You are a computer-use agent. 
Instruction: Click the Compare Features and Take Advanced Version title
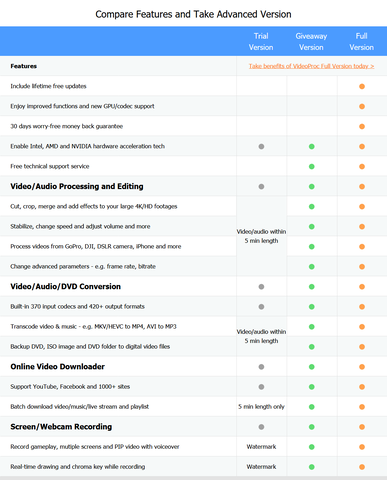tap(193, 14)
